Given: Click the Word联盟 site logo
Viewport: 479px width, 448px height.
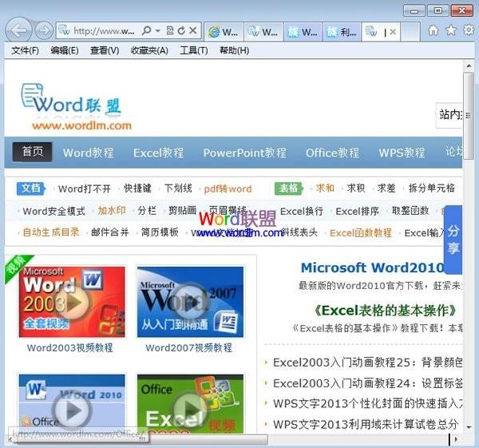Looking at the screenshot, I should (77, 107).
